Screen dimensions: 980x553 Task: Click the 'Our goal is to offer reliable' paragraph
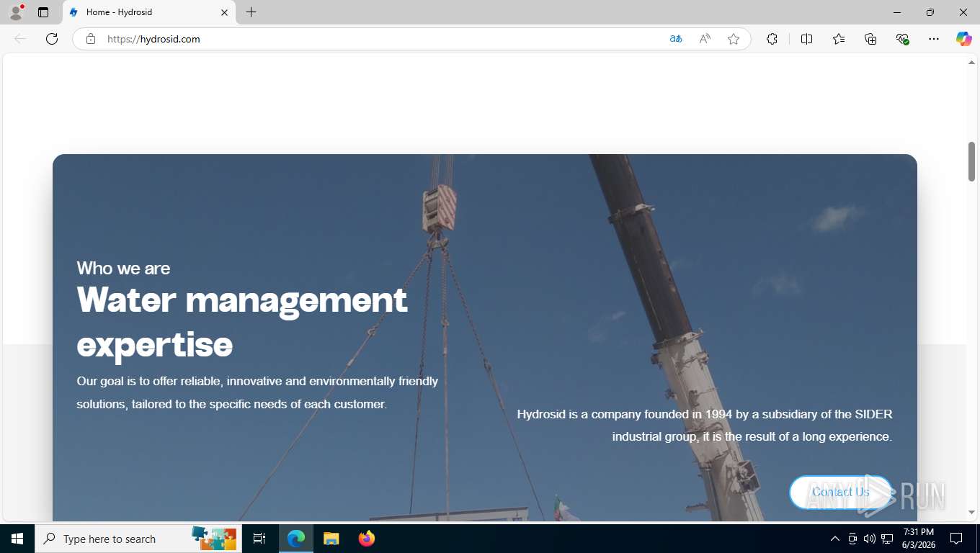[257, 392]
